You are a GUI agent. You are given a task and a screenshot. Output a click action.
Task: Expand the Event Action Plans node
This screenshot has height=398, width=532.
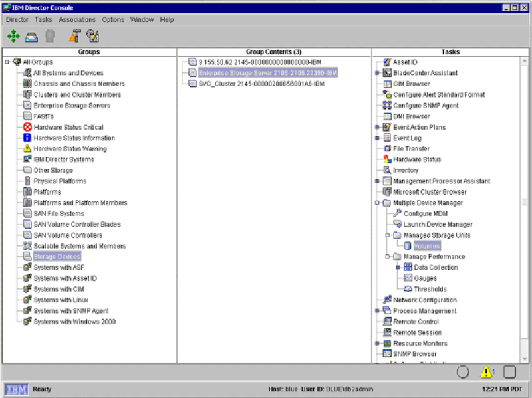[377, 127]
